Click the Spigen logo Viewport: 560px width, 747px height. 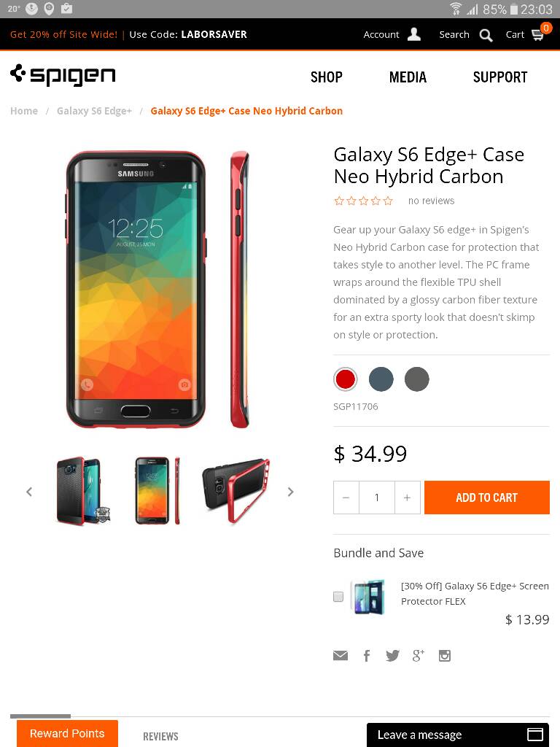63,75
